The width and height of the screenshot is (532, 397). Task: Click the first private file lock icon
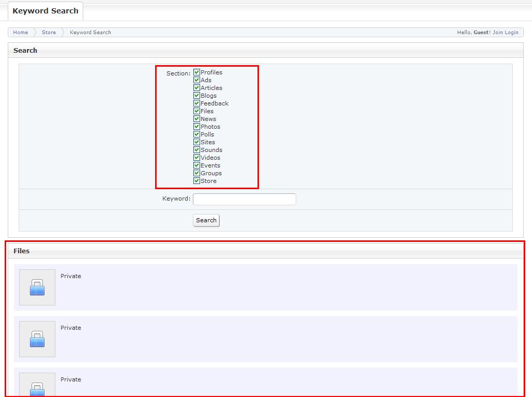click(37, 287)
